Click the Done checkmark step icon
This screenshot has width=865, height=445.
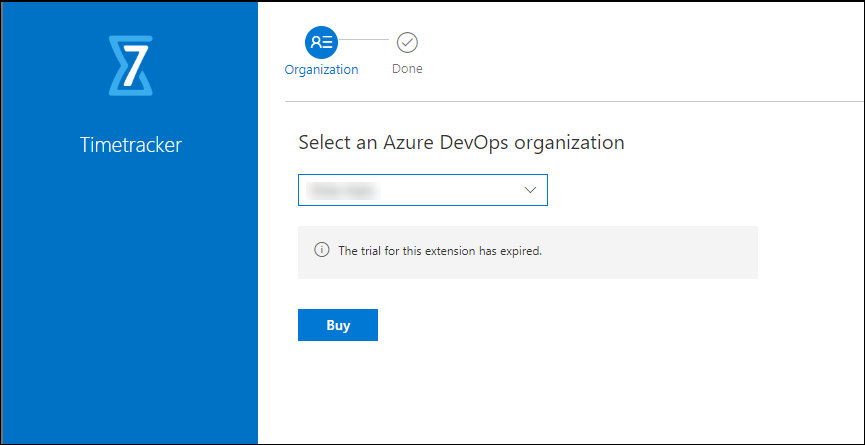tap(407, 42)
